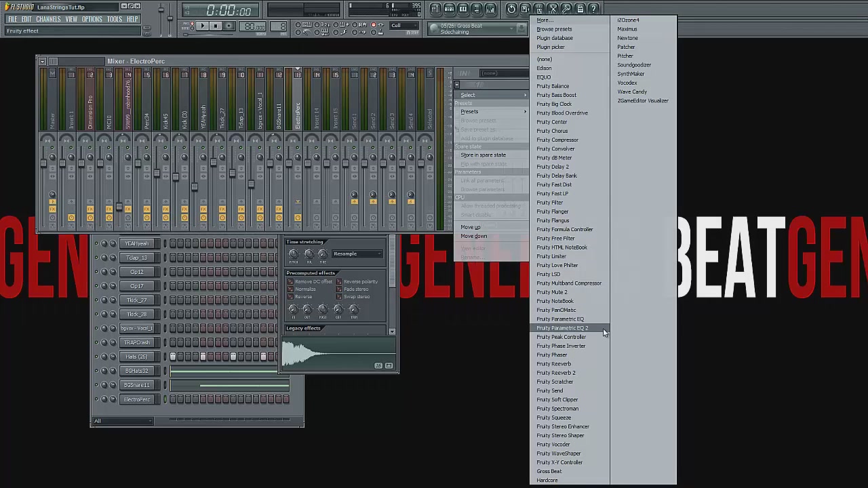Open the playlist view icon in top toolbar
868x488 pixels.
coord(435,9)
